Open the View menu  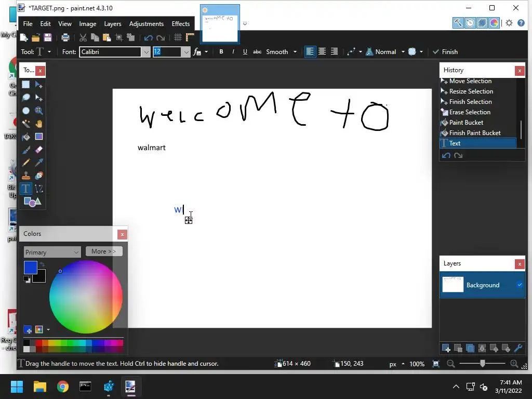[65, 24]
